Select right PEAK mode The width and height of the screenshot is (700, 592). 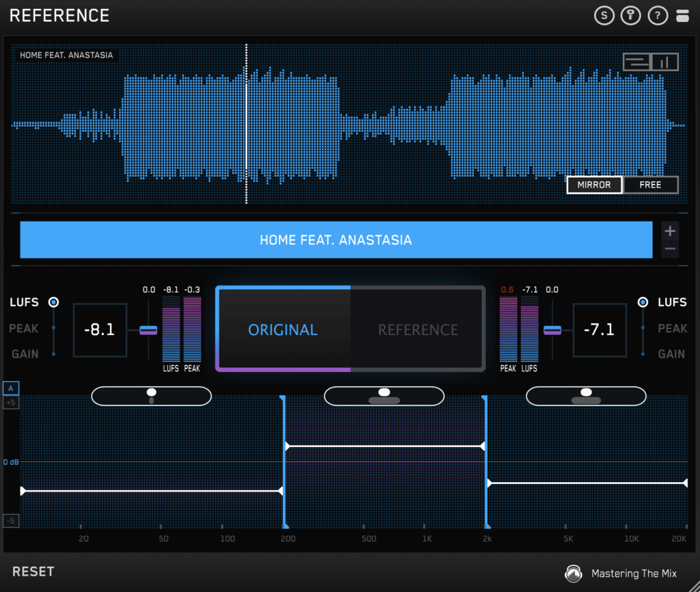pyautogui.click(x=673, y=329)
